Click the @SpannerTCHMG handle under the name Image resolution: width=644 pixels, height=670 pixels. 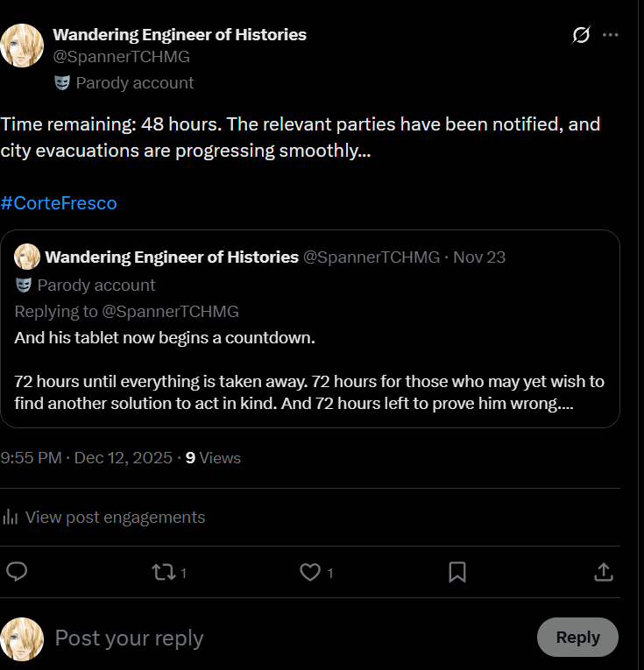[x=121, y=57]
